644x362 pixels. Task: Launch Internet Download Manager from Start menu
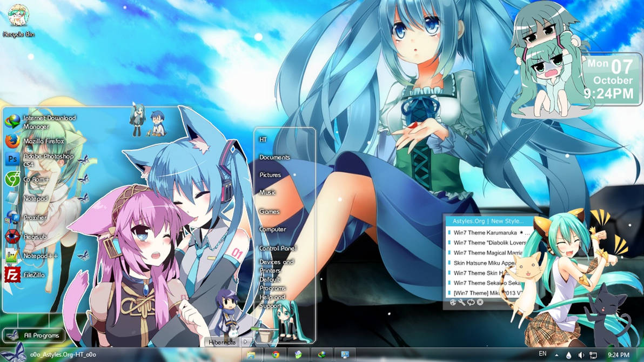[41, 122]
